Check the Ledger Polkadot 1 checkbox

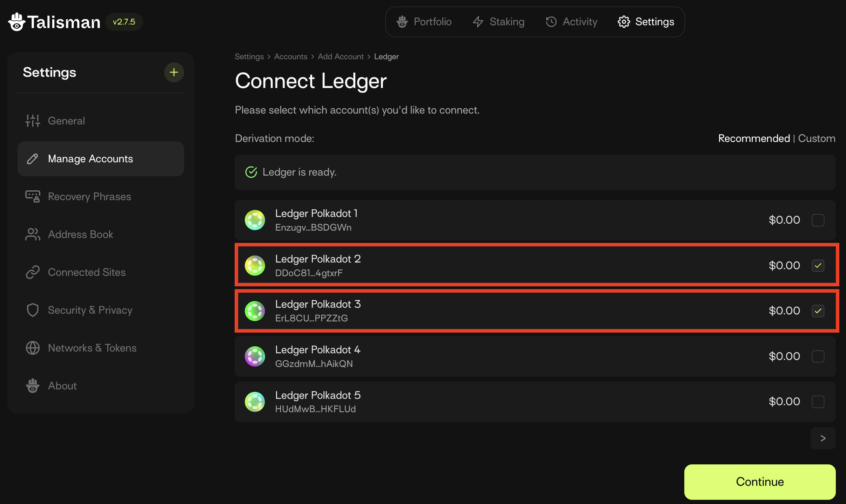[x=818, y=220]
